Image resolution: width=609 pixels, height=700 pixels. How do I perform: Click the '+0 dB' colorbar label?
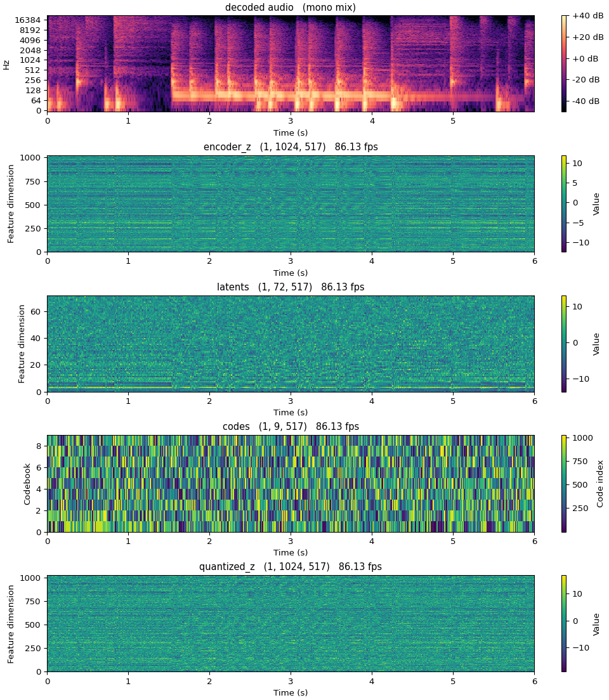(585, 58)
